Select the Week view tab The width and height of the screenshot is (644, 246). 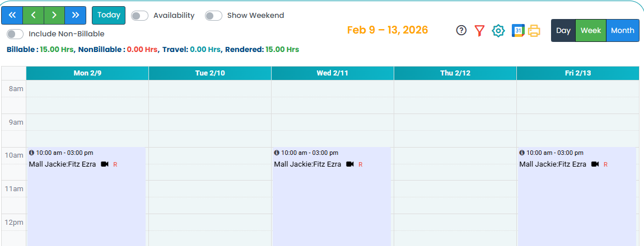pyautogui.click(x=591, y=31)
